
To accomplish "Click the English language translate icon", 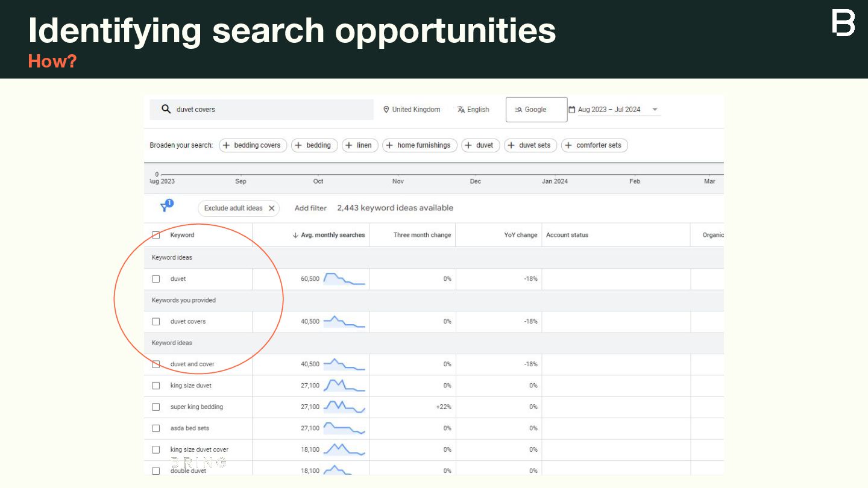I will click(x=461, y=110).
